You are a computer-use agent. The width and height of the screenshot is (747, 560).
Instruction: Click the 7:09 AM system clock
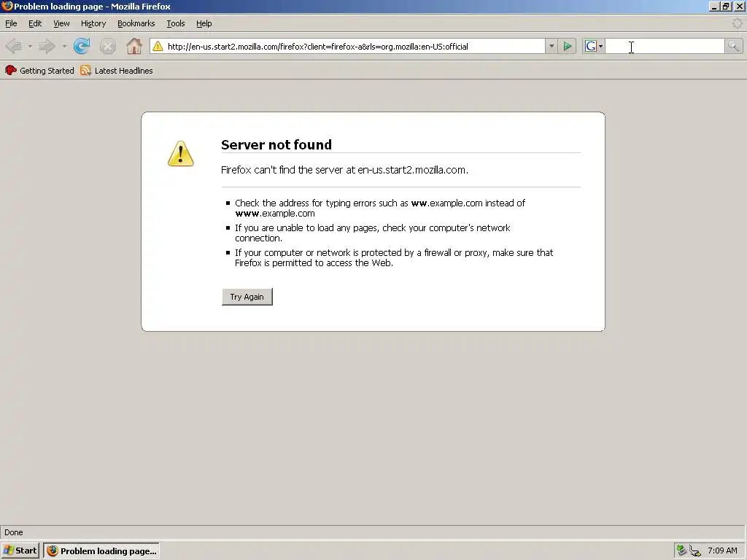[722, 551]
